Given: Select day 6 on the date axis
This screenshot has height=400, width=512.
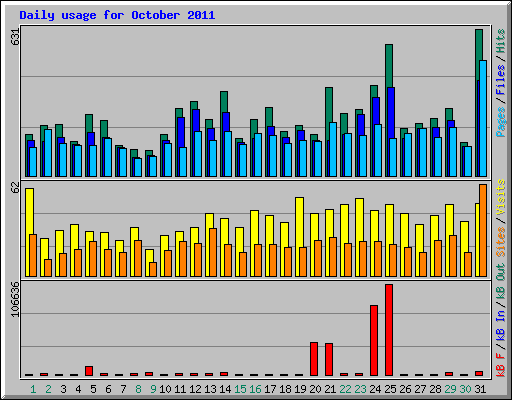Looking at the screenshot, I should click(x=108, y=389).
